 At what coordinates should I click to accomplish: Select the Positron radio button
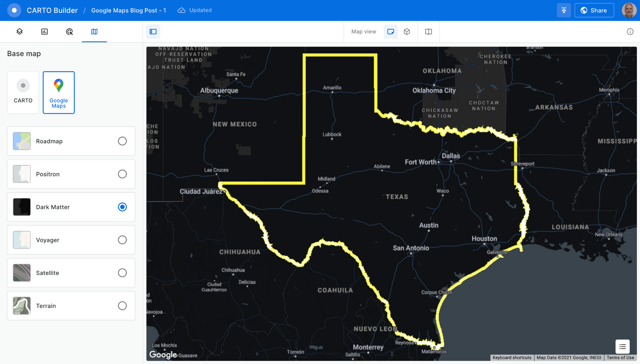click(x=122, y=174)
